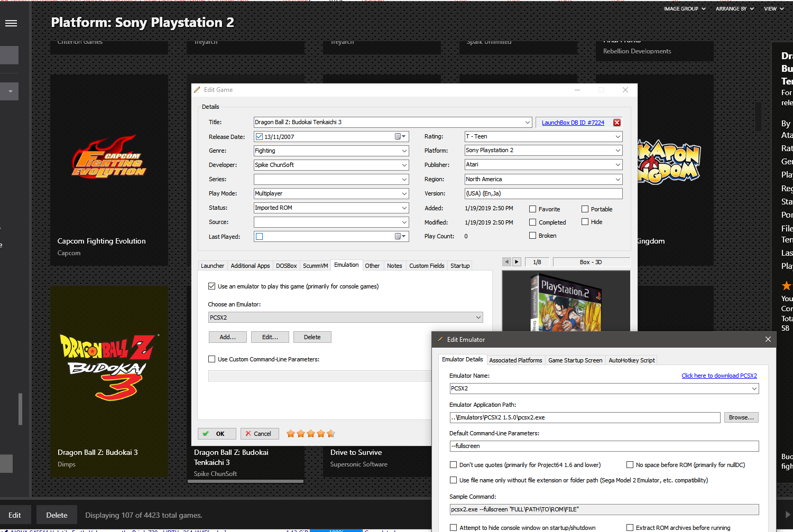Expand the Emulator Name dropdown
Image resolution: width=793 pixels, height=532 pixels.
tap(754, 388)
